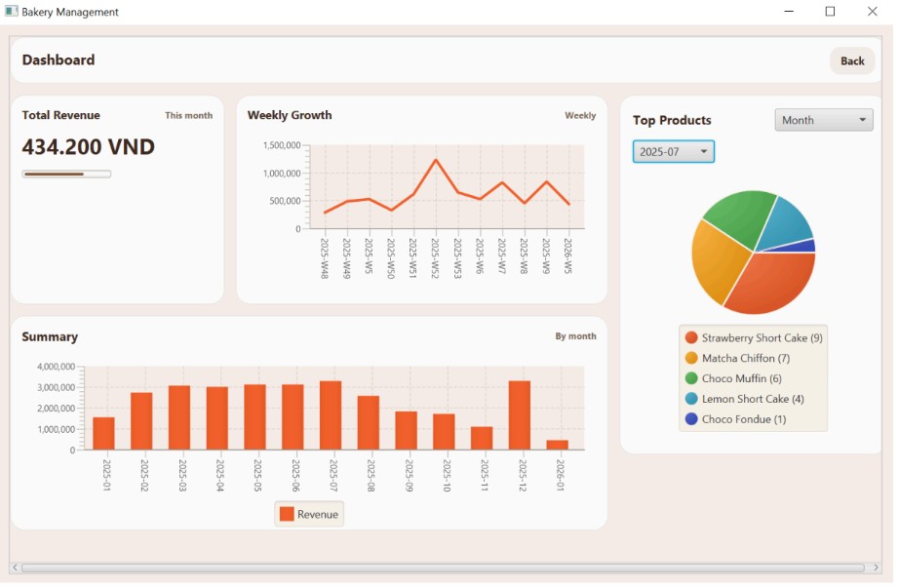Click the Choco Muffin legend green dot
899x588 pixels.
point(691,378)
